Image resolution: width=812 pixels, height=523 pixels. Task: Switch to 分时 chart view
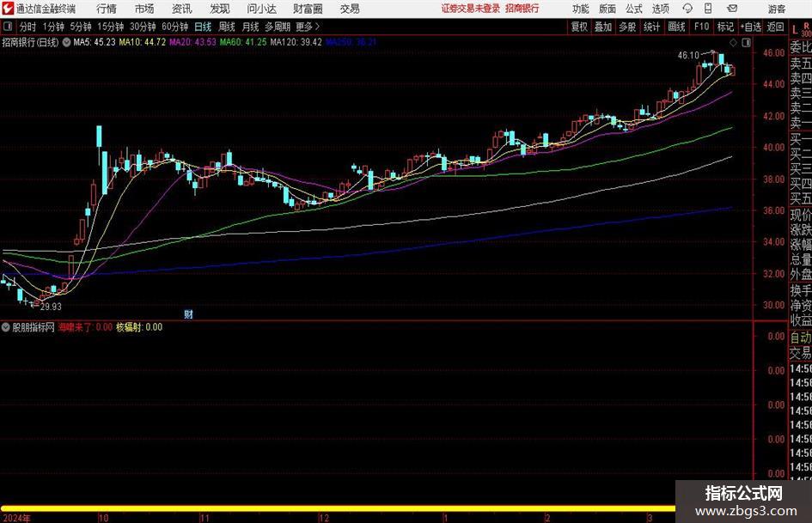(x=28, y=27)
